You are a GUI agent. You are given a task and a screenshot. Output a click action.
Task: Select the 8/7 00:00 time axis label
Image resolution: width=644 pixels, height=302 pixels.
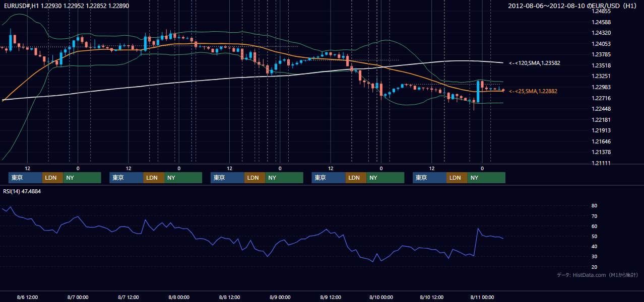[x=78, y=297]
